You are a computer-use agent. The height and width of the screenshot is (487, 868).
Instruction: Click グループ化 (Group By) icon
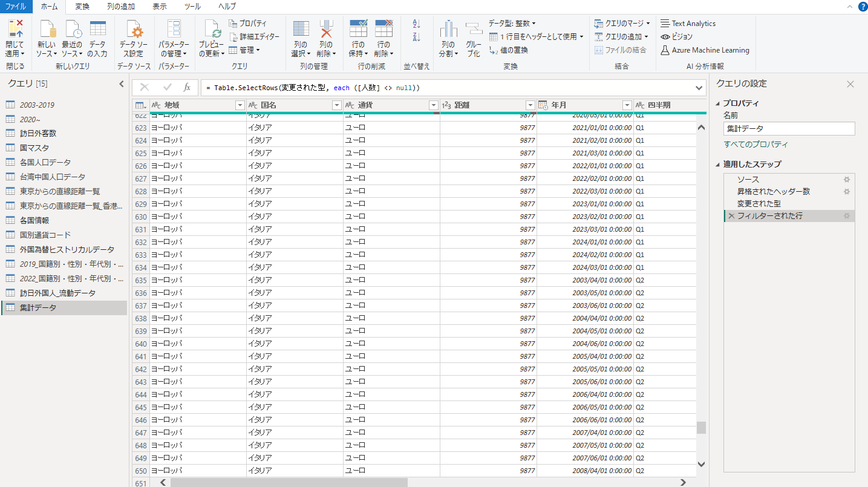coord(474,28)
